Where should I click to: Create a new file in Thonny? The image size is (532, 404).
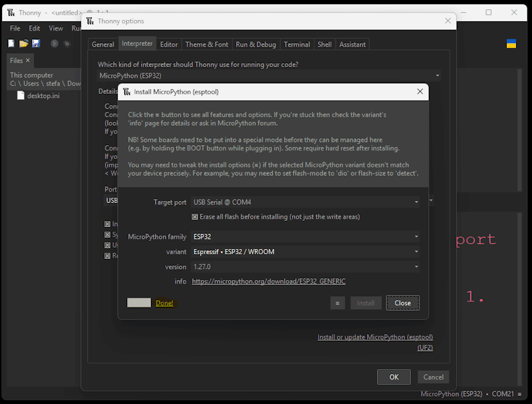click(11, 44)
